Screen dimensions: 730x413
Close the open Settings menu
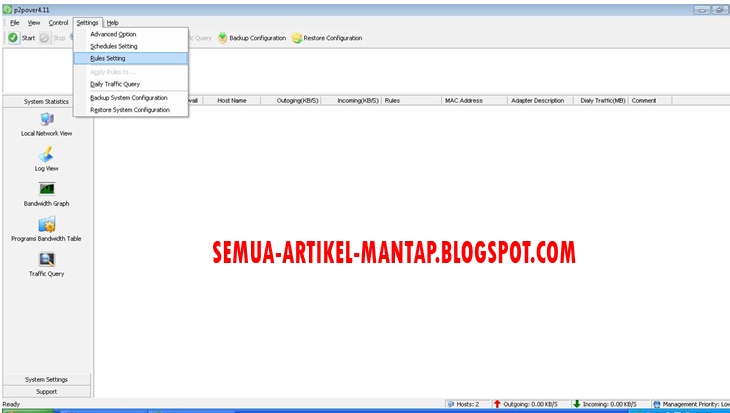click(88, 22)
